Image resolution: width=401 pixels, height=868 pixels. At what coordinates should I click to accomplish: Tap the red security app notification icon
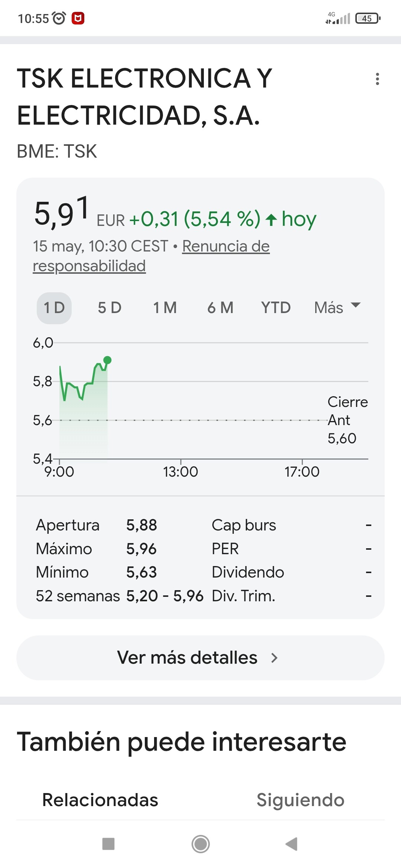pos(78,18)
